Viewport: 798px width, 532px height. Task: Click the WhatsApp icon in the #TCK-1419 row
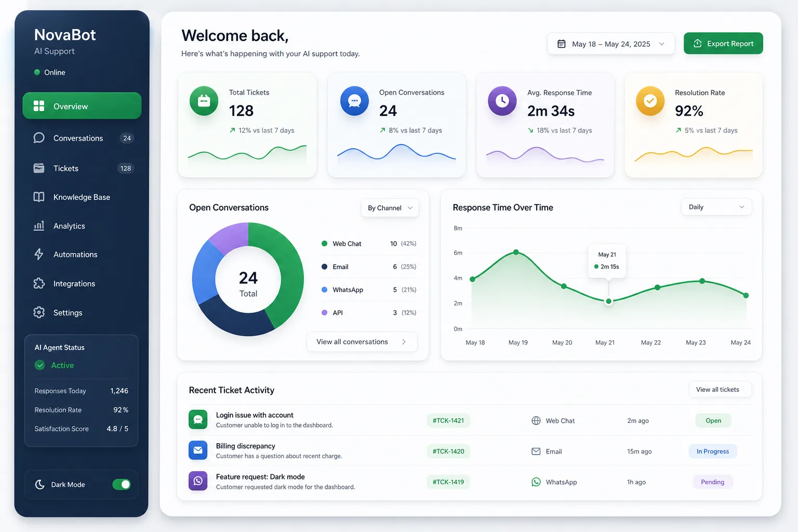coord(536,482)
